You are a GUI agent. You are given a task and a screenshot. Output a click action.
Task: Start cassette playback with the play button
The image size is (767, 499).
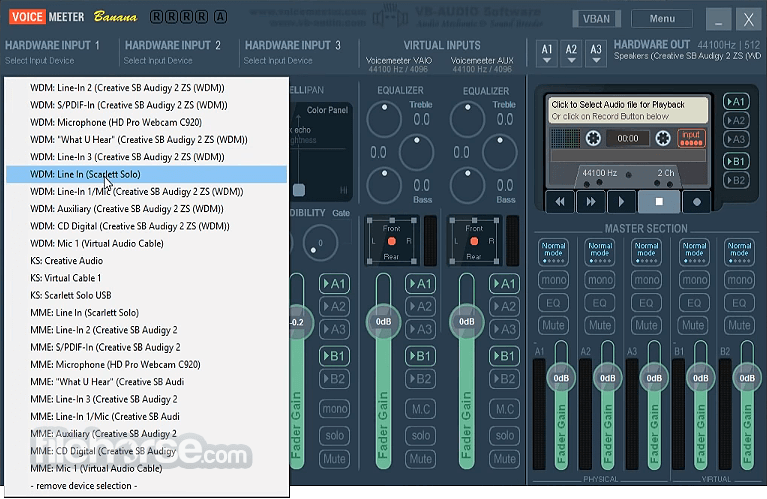[x=621, y=202]
